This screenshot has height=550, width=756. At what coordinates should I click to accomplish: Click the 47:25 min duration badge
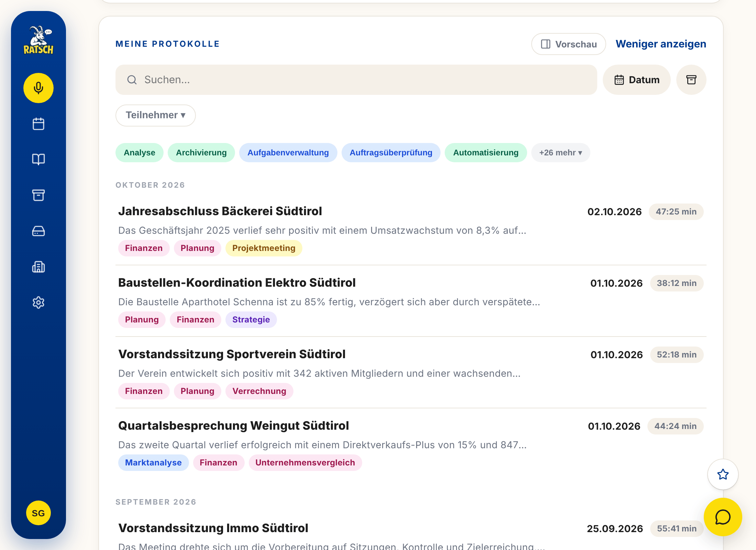coord(676,212)
